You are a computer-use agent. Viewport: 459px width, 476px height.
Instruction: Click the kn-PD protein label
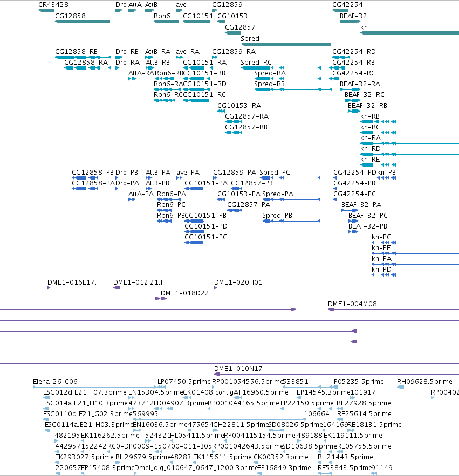(x=381, y=270)
